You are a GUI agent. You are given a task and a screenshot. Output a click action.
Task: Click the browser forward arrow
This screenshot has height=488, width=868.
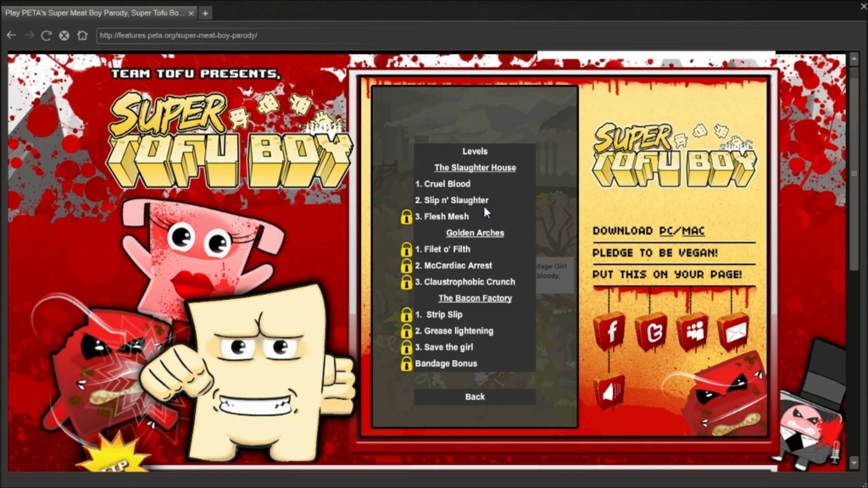[x=30, y=36]
